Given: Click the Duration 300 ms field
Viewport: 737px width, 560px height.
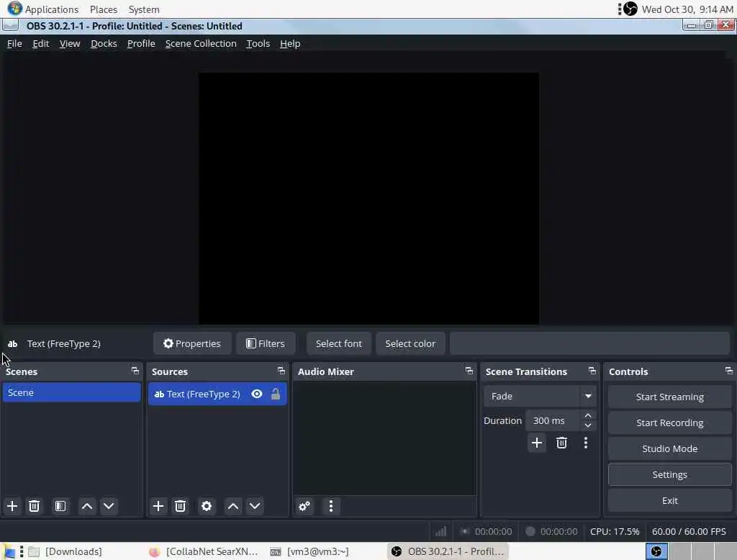Looking at the screenshot, I should tap(553, 421).
